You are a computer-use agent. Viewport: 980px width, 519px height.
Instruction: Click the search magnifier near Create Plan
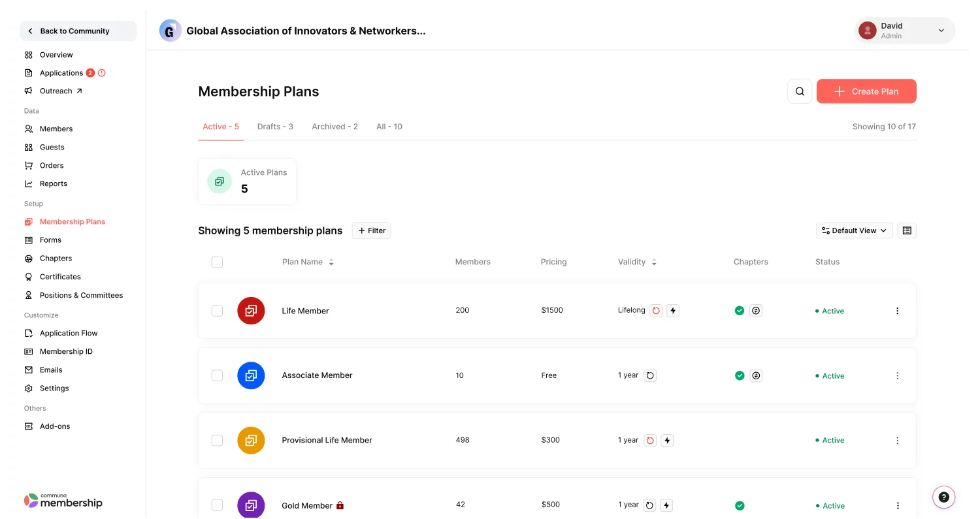coord(799,91)
